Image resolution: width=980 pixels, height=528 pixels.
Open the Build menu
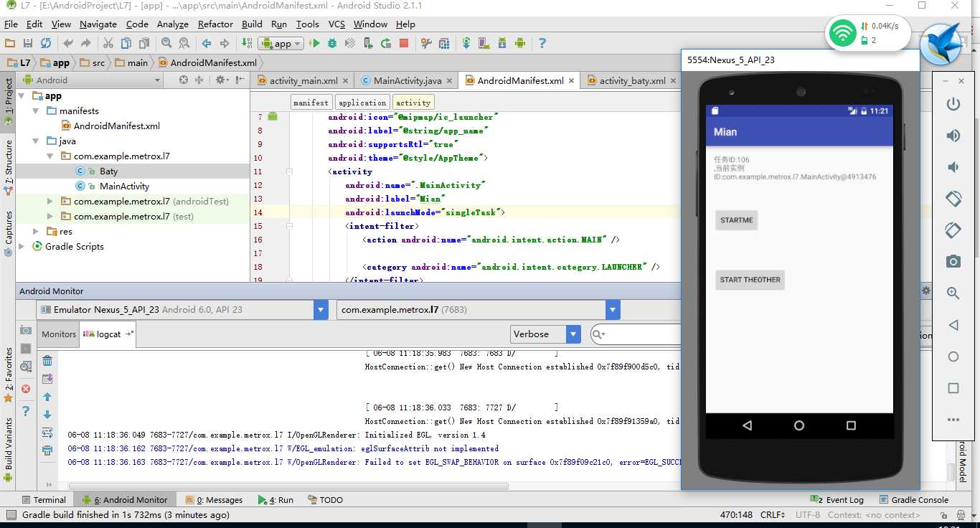tap(252, 24)
